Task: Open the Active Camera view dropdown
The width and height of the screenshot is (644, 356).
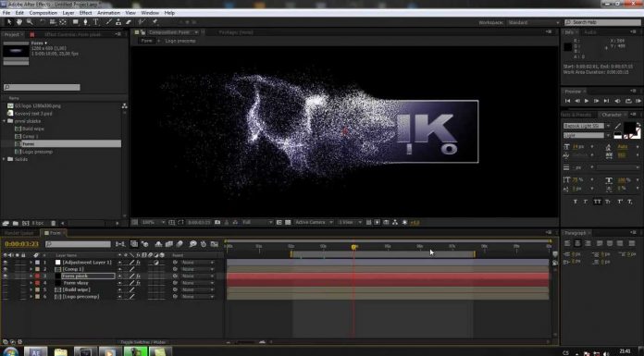Action: click(314, 222)
